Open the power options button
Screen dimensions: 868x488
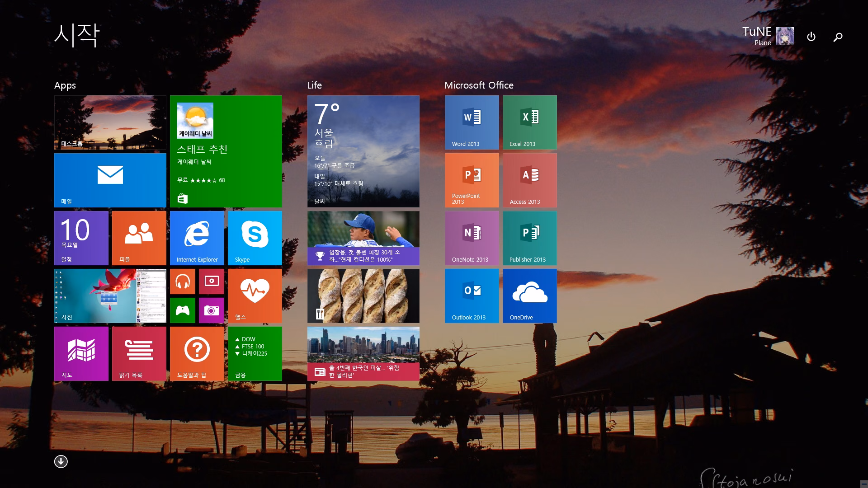click(x=811, y=37)
